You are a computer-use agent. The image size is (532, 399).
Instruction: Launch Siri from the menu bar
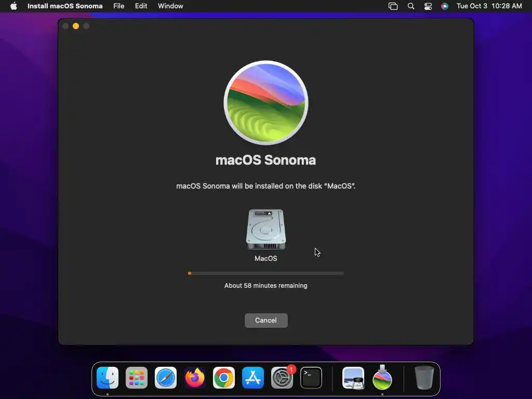[x=445, y=6]
